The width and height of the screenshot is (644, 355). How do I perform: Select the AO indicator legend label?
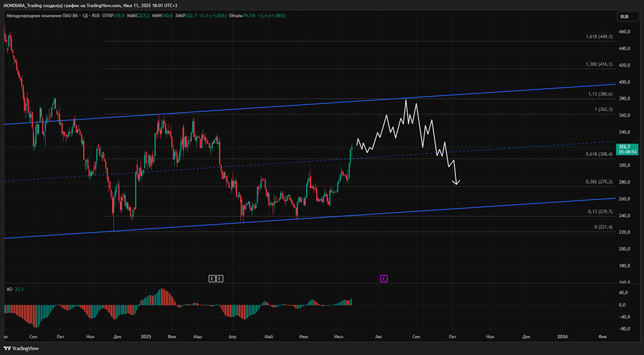point(8,289)
